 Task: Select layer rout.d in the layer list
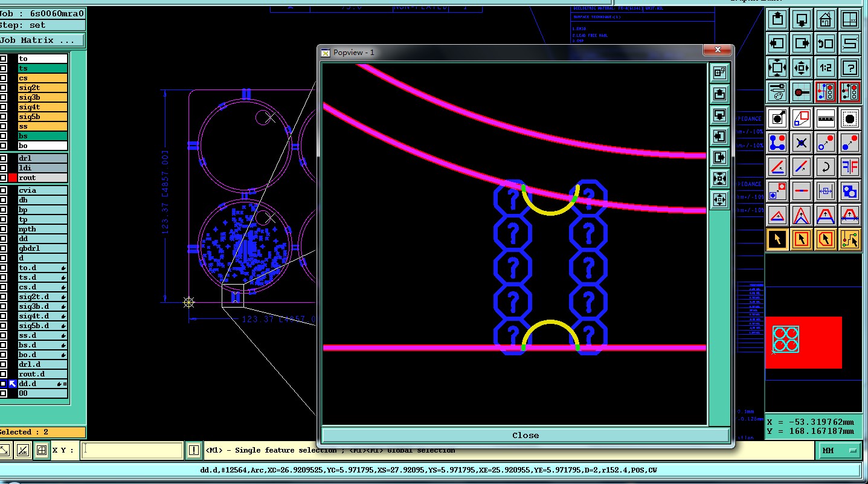(42, 374)
